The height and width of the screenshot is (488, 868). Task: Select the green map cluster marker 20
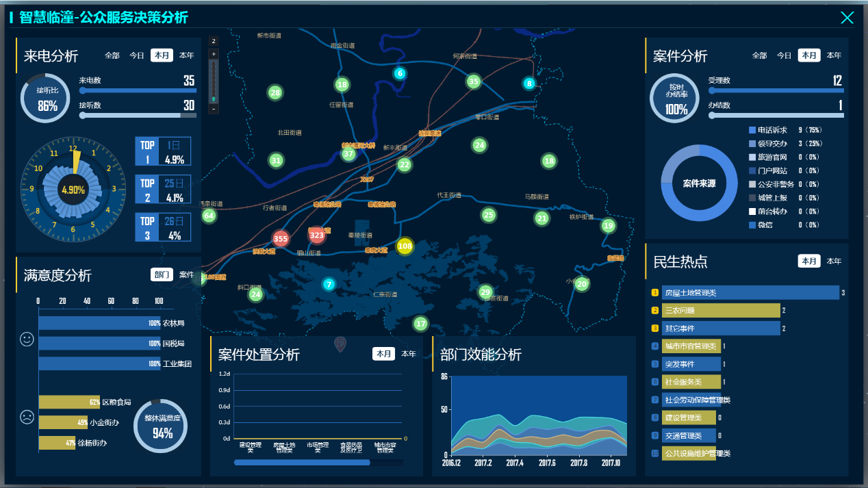click(582, 283)
